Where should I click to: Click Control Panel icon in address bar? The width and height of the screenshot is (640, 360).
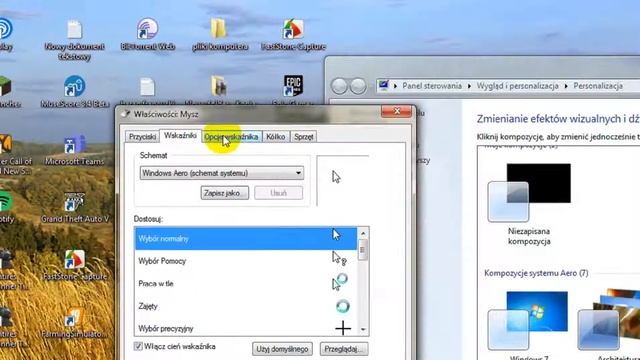click(383, 86)
